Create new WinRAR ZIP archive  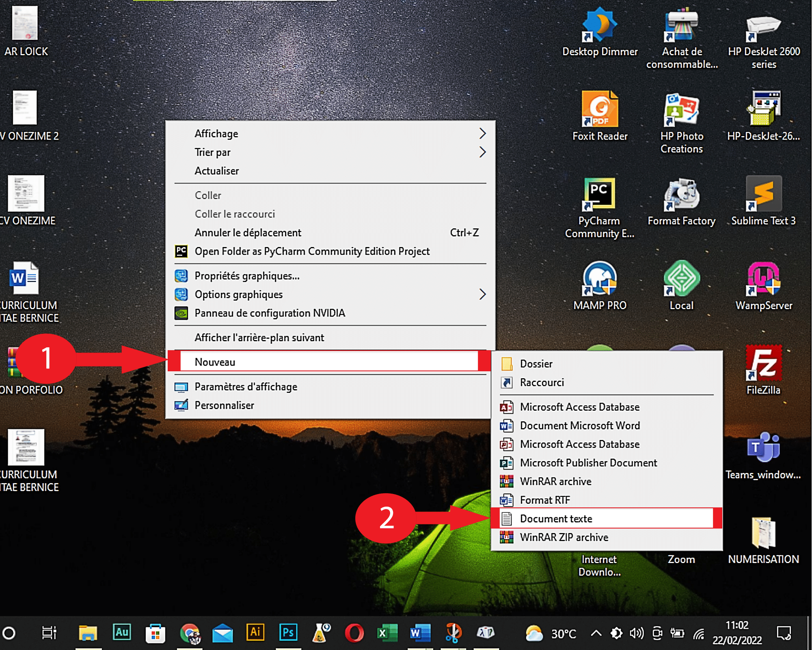(x=607, y=537)
